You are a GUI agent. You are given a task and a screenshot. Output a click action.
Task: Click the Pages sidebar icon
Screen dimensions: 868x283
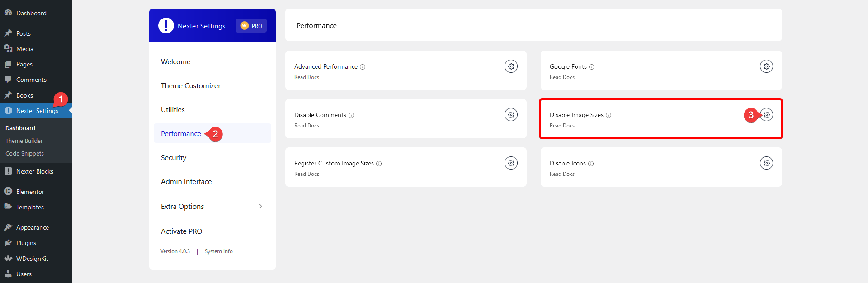coord(8,64)
